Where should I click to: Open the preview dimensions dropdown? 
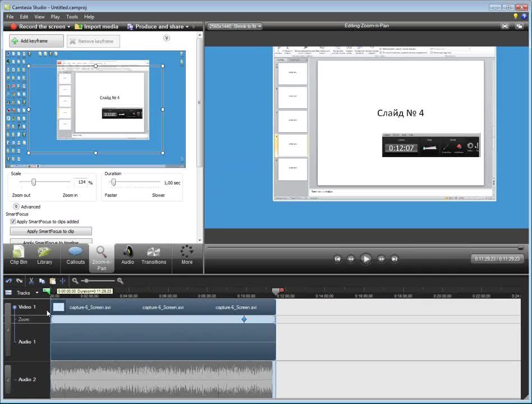tap(235, 26)
